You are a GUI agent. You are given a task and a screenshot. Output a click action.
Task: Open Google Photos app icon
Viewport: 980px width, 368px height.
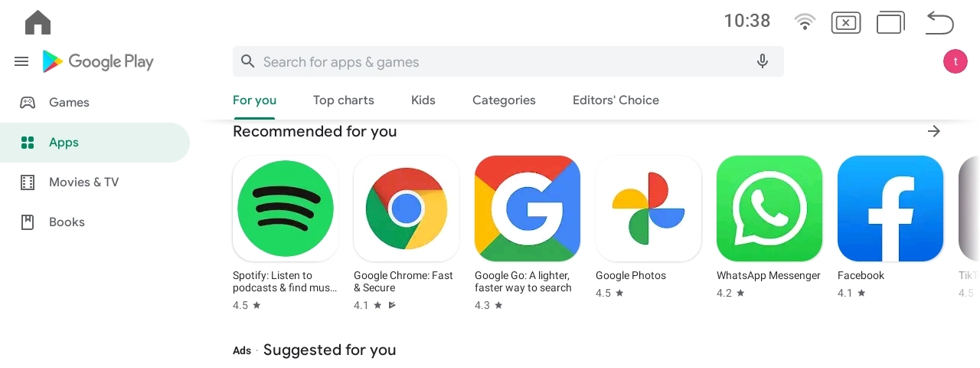coord(648,209)
